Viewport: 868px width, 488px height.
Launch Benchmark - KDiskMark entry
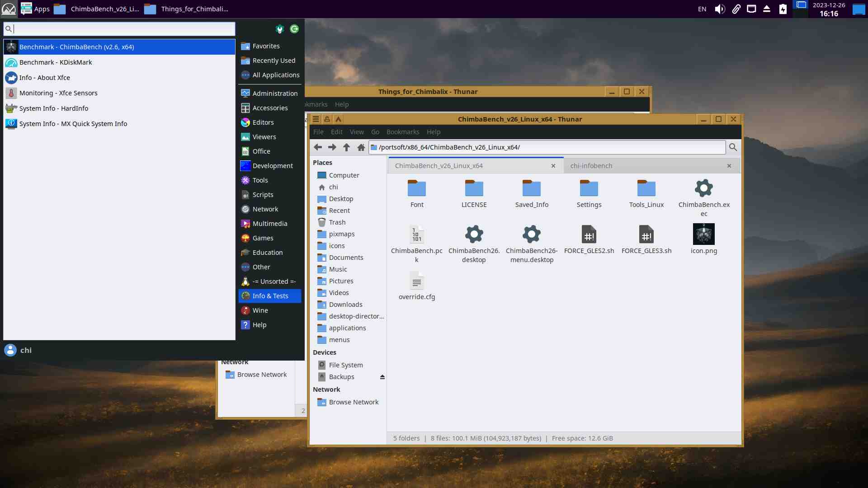tap(56, 62)
